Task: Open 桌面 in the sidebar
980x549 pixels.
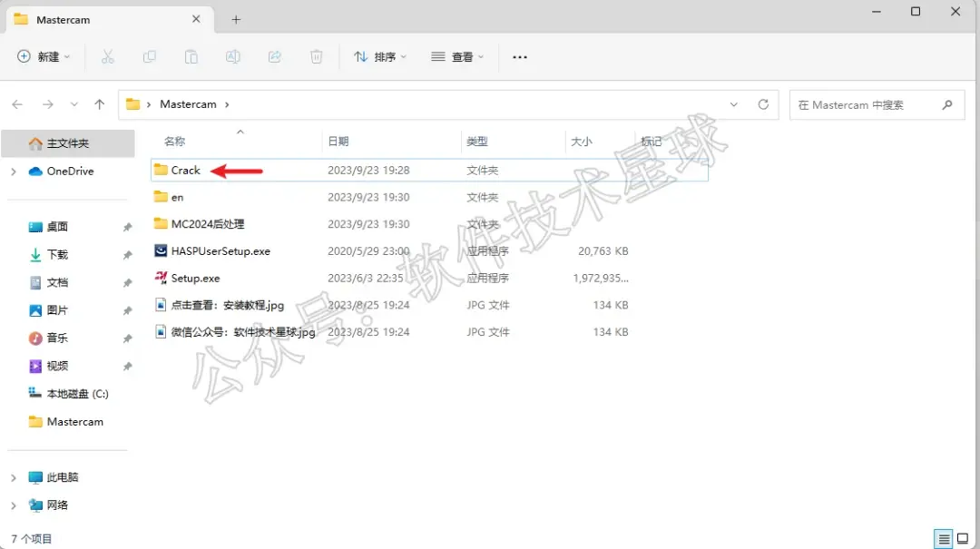Action: [57, 226]
